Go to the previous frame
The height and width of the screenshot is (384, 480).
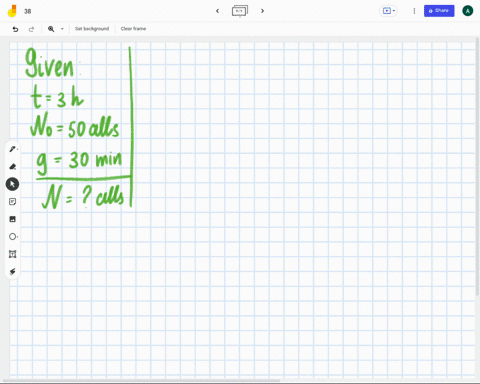(217, 11)
